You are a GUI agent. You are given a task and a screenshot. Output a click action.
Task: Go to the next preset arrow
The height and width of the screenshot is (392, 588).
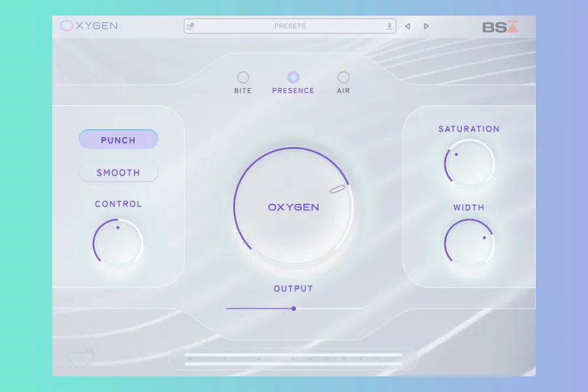tap(427, 26)
